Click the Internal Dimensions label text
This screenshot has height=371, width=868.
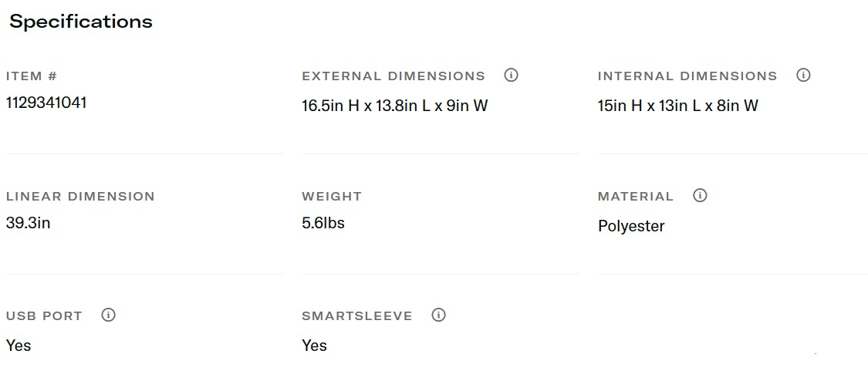[687, 76]
